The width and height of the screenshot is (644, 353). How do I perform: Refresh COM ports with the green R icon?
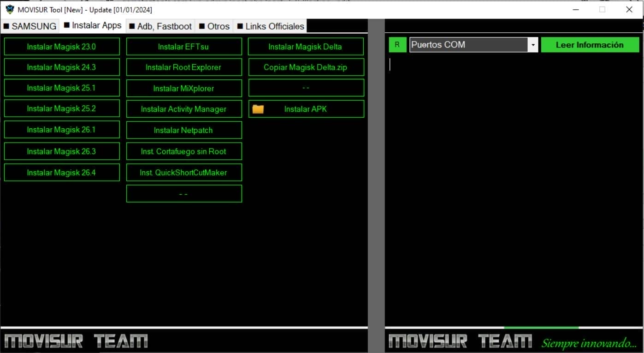[x=397, y=45]
